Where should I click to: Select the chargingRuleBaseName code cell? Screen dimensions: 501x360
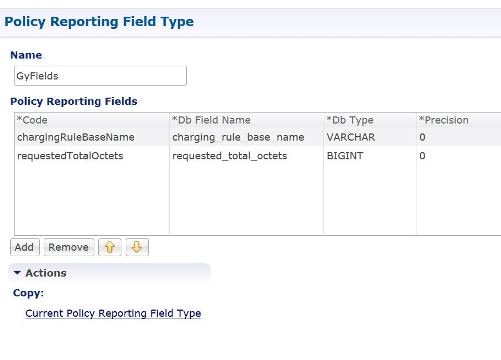pyautogui.click(x=92, y=137)
